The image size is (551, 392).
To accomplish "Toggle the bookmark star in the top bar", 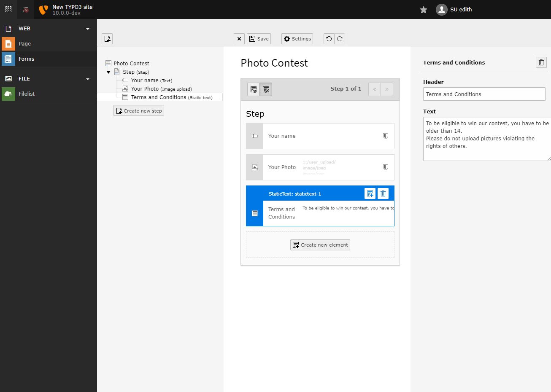I will [423, 9].
